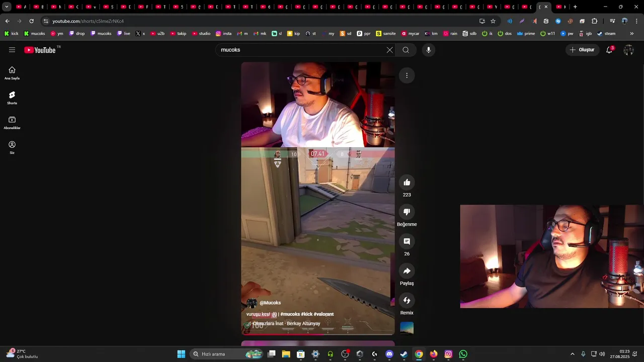Click the Oluştur create button

[582, 50]
